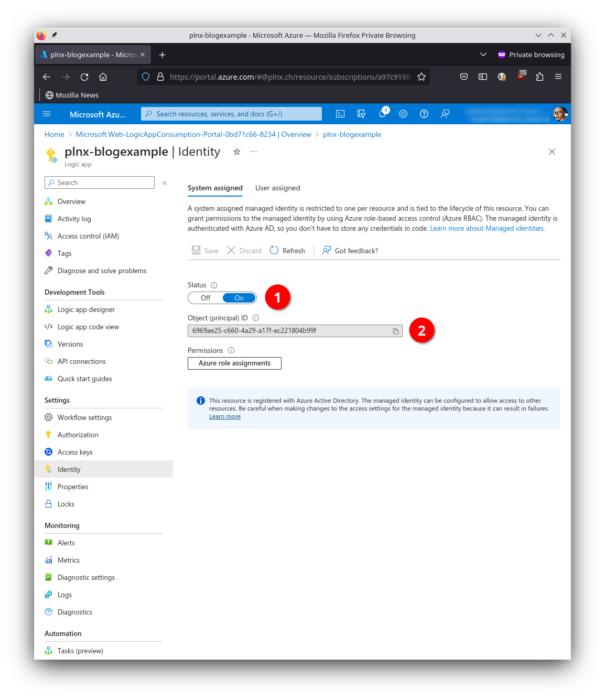Image resolution: width=605 pixels, height=700 pixels.
Task: List all Firefox tabs dropdown
Action: click(x=483, y=55)
